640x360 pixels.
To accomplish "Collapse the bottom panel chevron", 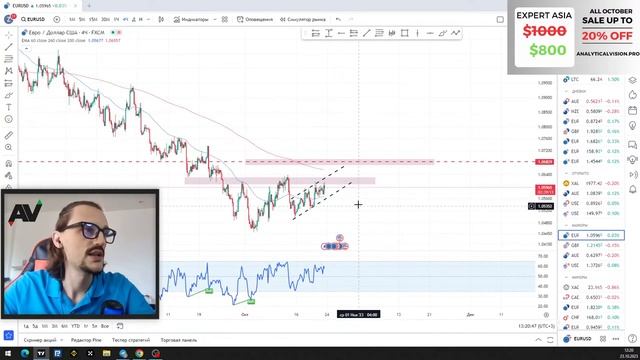I will pos(538,340).
